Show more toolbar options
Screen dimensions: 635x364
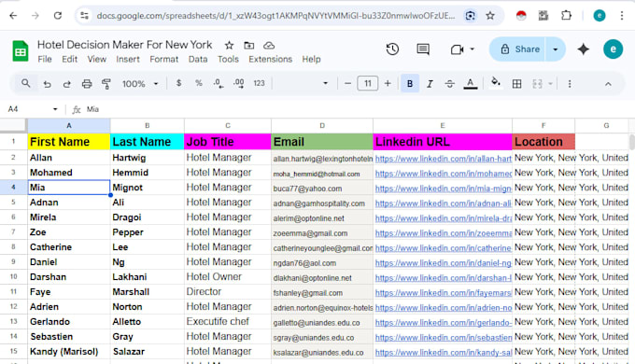click(x=570, y=84)
